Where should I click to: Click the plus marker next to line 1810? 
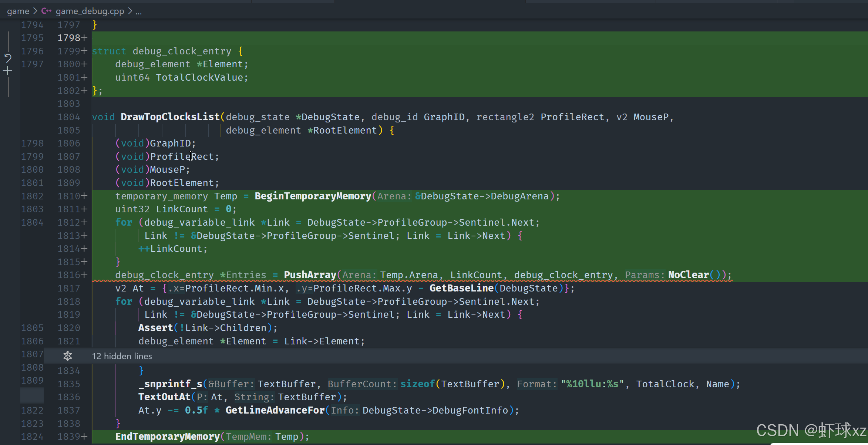[84, 196]
